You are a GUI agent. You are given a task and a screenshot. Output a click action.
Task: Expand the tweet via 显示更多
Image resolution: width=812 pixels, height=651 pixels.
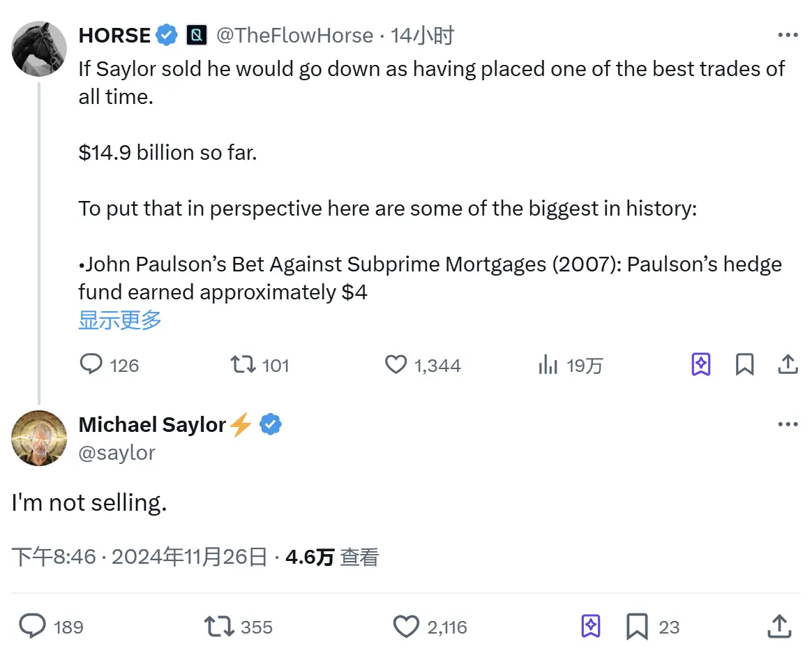119,320
